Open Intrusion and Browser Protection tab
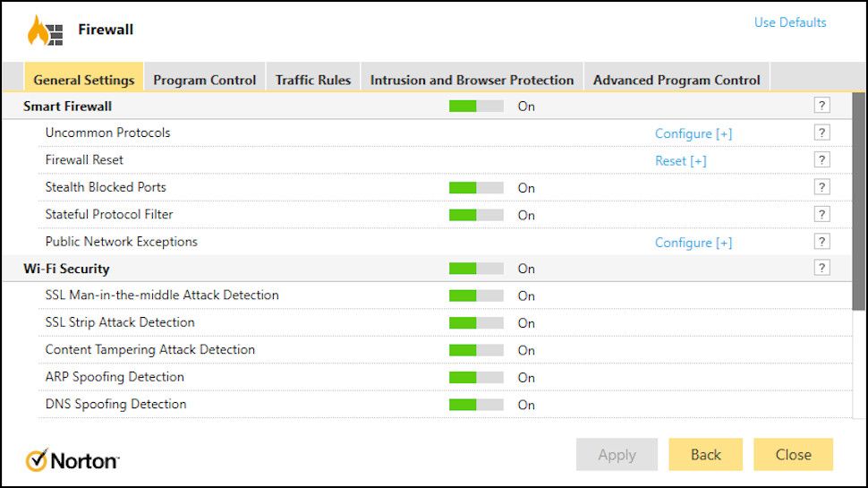Image resolution: width=868 pixels, height=488 pixels. pyautogui.click(x=472, y=77)
